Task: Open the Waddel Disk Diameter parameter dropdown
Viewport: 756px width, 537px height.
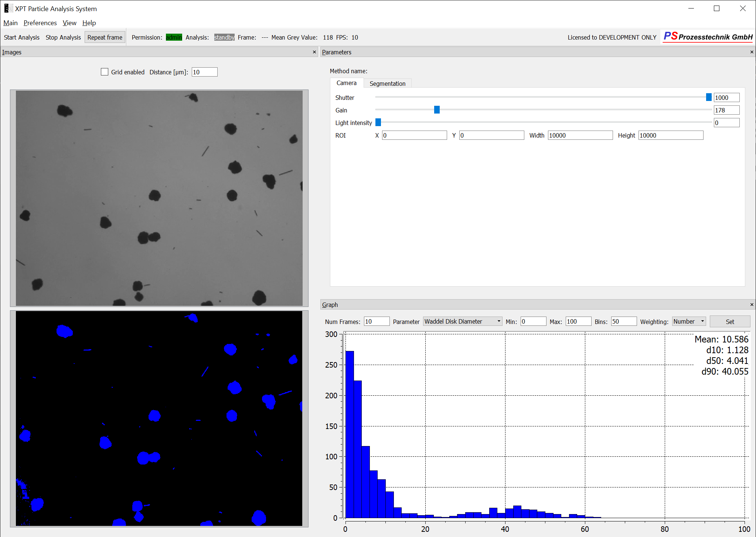Action: pos(462,321)
